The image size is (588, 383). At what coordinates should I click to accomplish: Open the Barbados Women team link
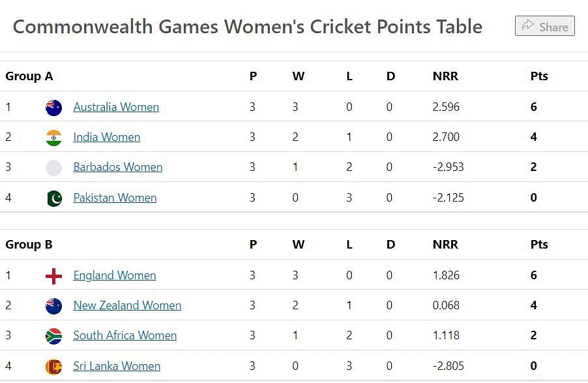(x=118, y=167)
